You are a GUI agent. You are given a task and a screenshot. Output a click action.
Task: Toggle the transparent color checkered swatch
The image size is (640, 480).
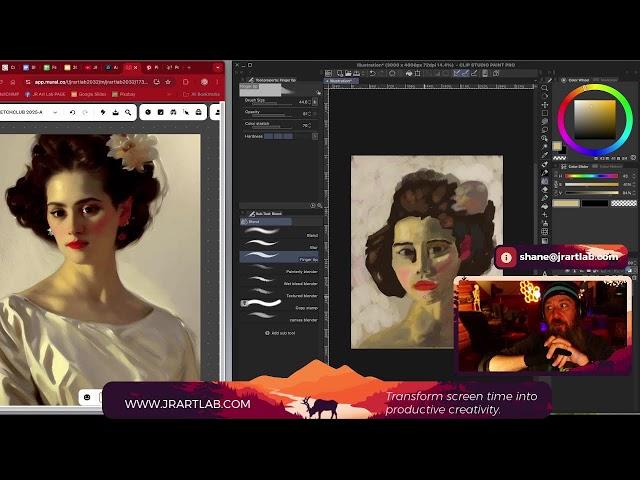point(623,203)
